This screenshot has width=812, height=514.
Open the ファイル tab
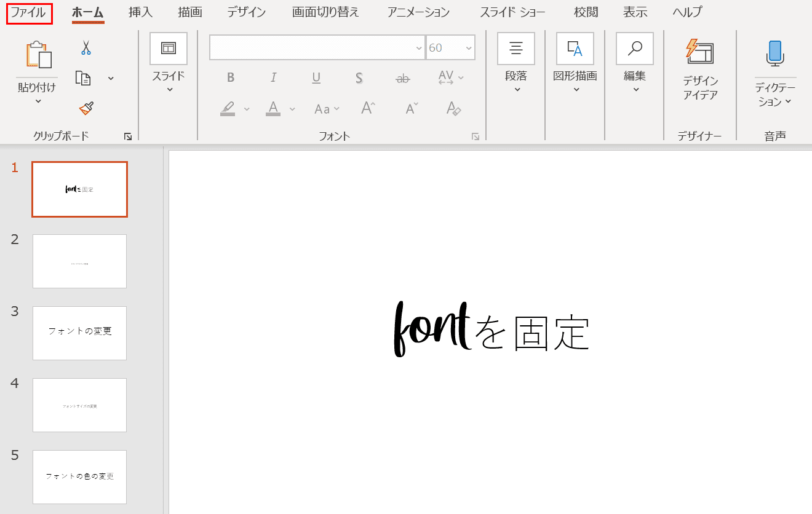point(29,12)
